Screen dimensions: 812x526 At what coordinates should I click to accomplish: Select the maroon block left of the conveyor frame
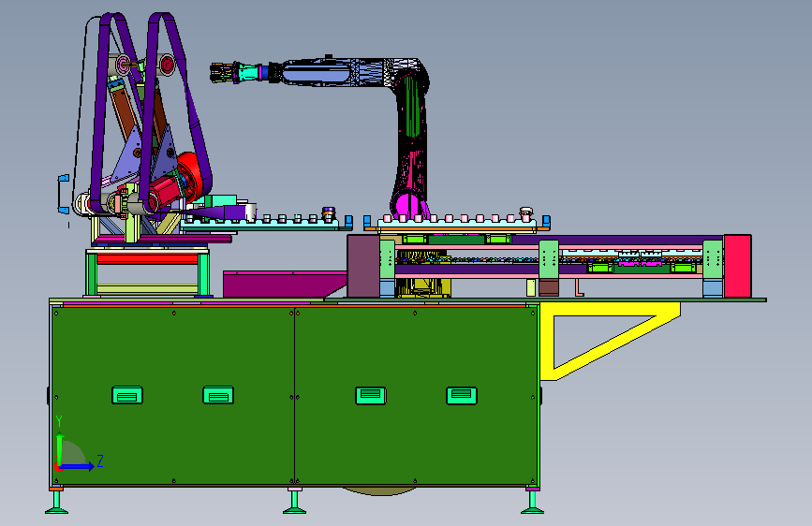click(x=363, y=266)
